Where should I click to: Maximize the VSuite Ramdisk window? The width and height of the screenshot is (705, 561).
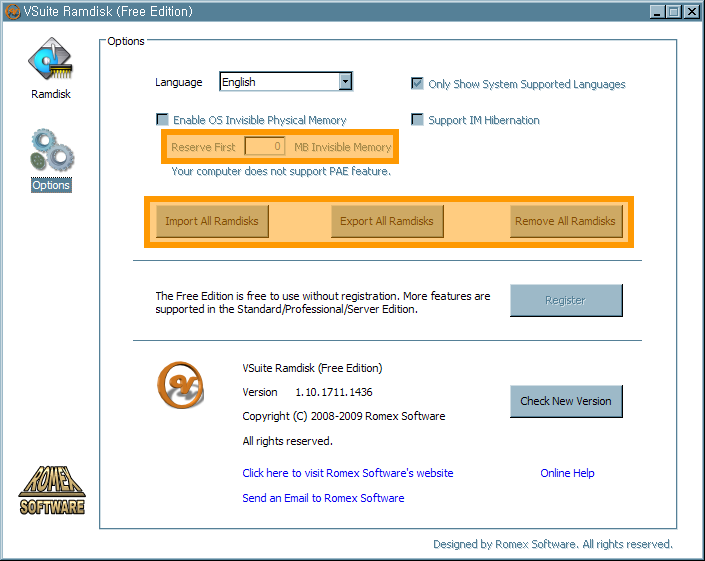pyautogui.click(x=674, y=11)
